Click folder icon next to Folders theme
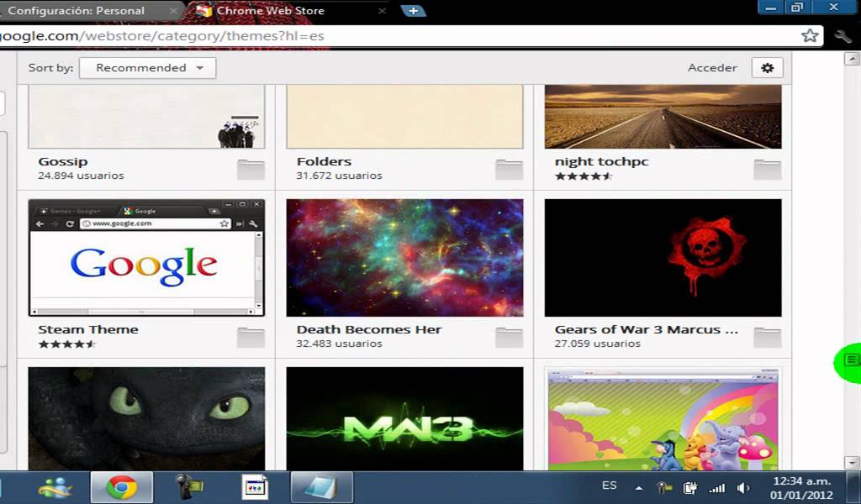Screen dimensions: 861x504 coord(509,170)
